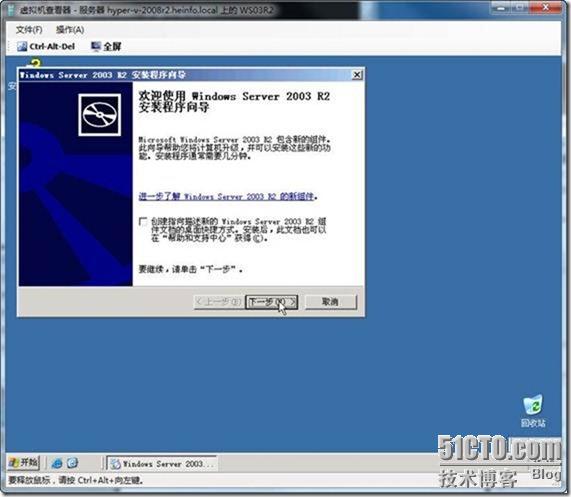
Task: Close the virtual machine viewer window
Action: point(545,7)
